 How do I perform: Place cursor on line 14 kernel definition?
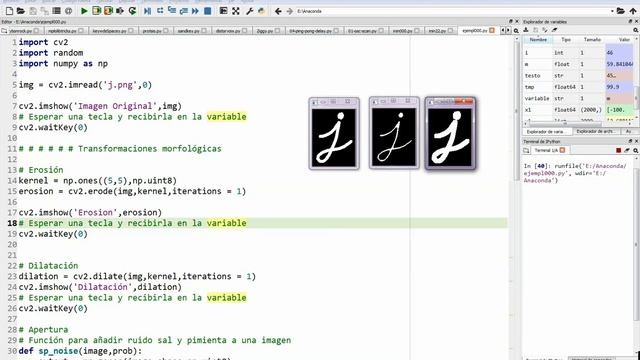98,180
